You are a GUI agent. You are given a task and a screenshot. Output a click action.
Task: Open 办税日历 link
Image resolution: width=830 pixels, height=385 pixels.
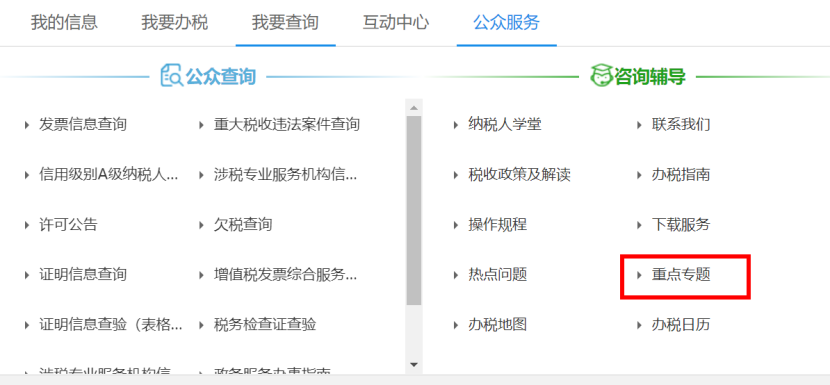coord(681,325)
